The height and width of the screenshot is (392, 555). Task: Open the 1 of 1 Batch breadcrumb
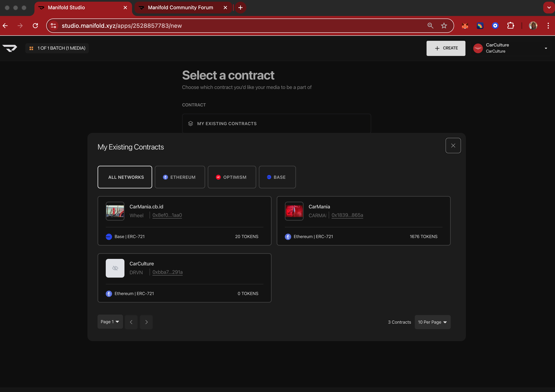coord(57,48)
